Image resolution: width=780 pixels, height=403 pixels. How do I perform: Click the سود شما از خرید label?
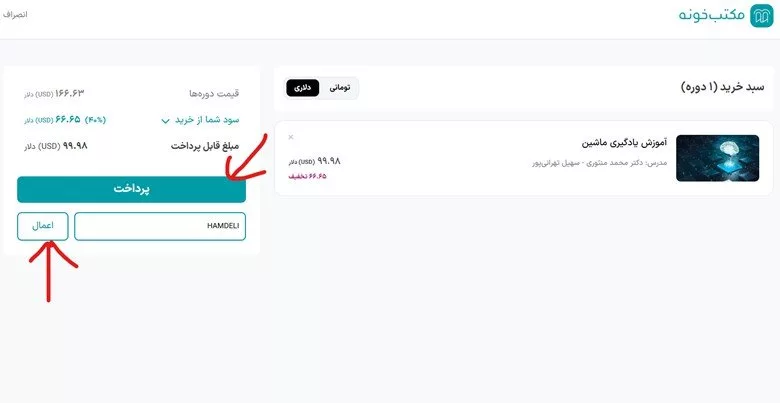(x=207, y=120)
